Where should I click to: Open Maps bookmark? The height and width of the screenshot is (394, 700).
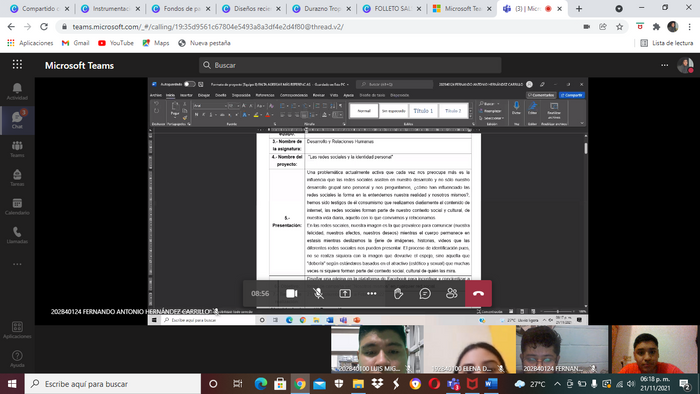pos(156,43)
